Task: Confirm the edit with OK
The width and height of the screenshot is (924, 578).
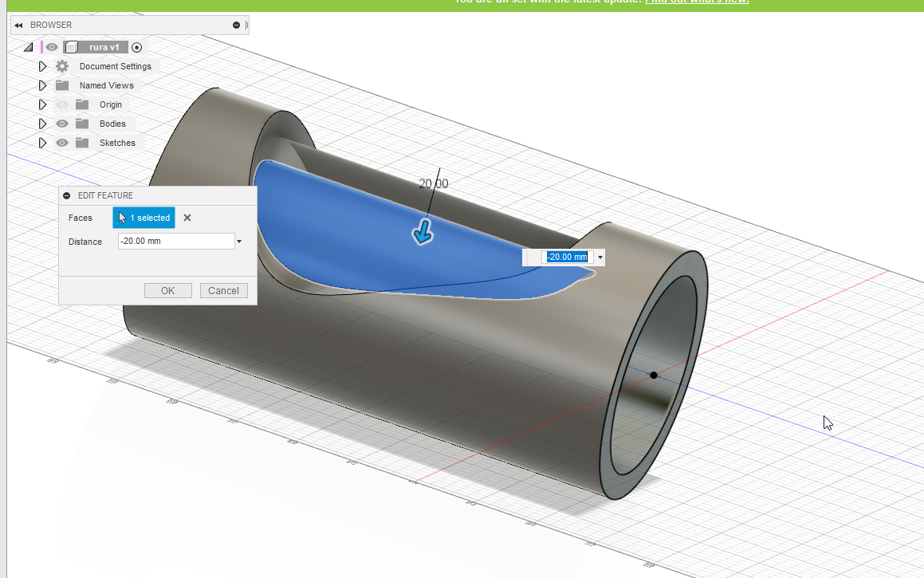Action: (168, 290)
